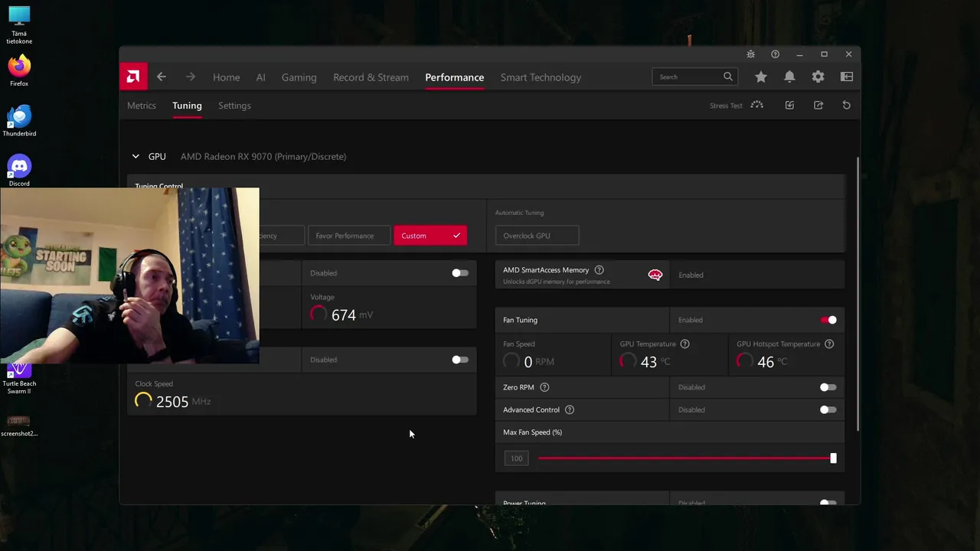
Task: Open Firefox desktop icon
Action: click(x=19, y=70)
